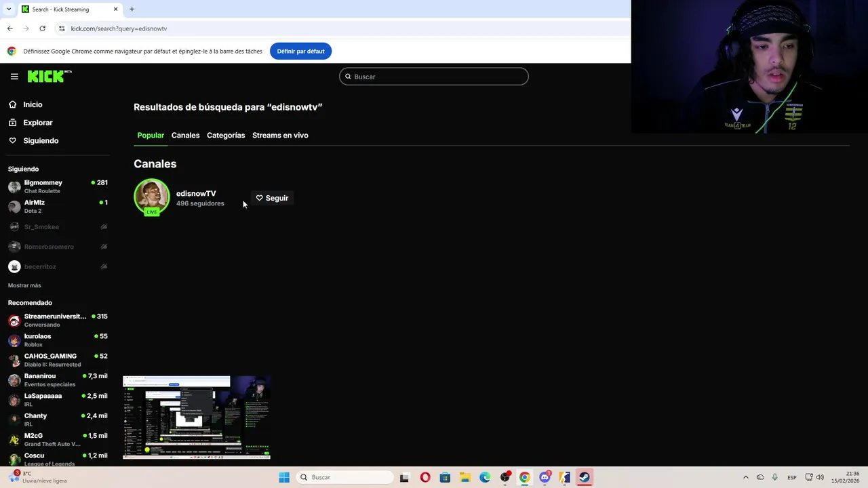Viewport: 868px width, 488px height.
Task: Click the Kick logo
Action: point(50,76)
